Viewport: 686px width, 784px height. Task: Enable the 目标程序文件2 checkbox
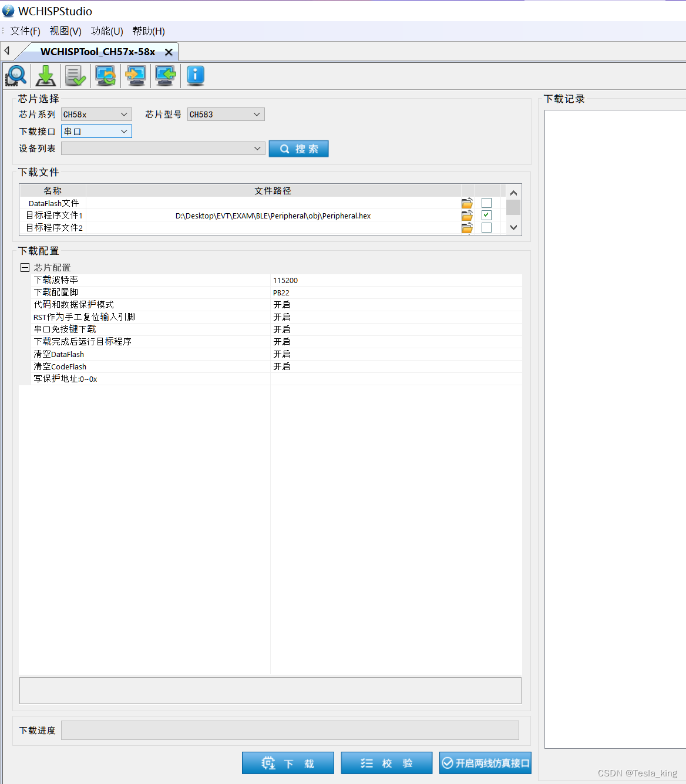coord(486,227)
